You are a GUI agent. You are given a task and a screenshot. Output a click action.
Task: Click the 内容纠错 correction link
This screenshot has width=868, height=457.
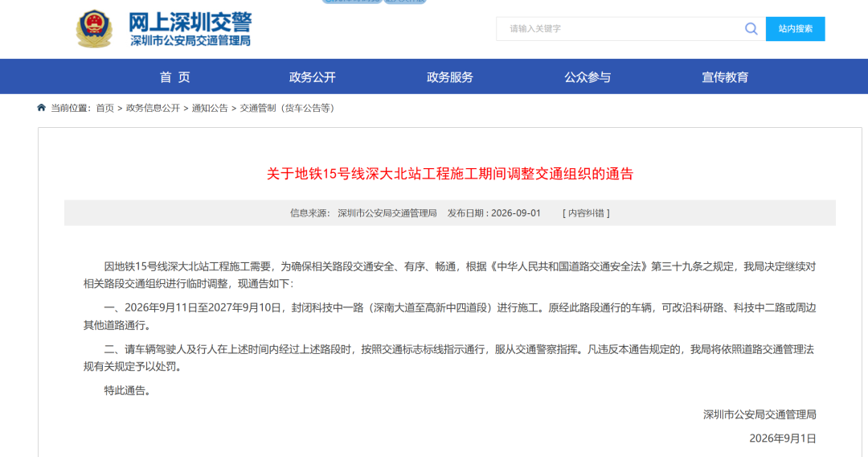[586, 213]
